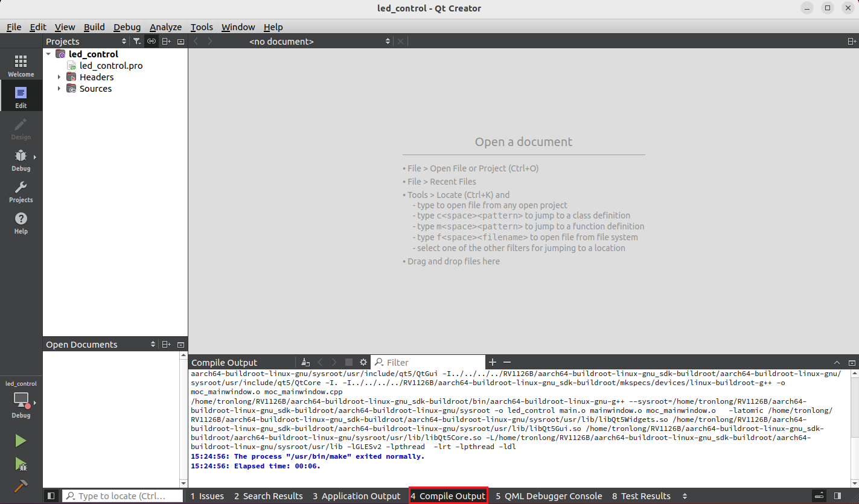Close the Projects side panel

point(180,41)
